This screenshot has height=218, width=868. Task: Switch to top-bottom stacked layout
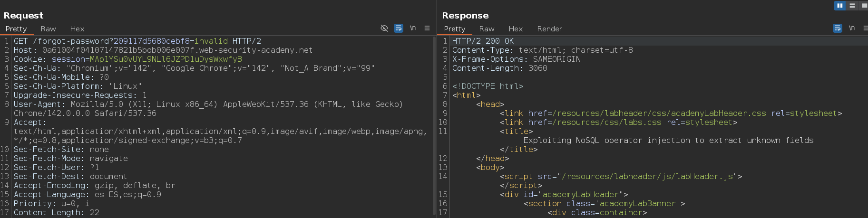pos(852,6)
